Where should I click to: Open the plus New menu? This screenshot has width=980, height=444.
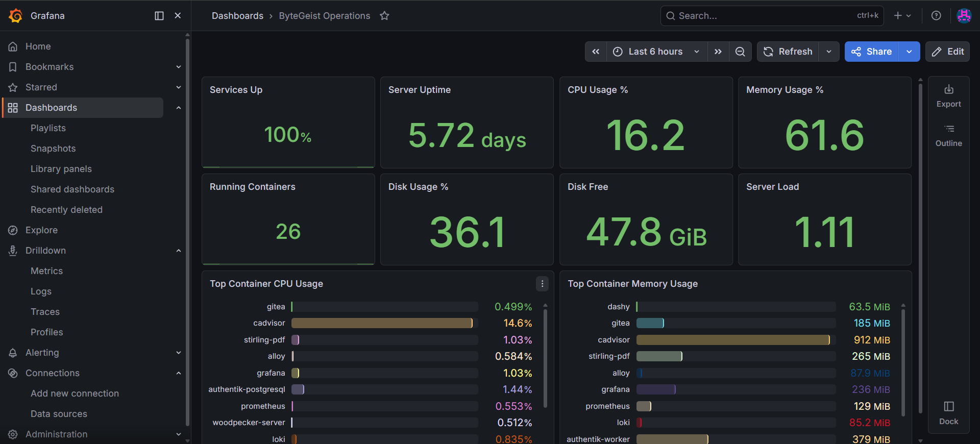[902, 16]
